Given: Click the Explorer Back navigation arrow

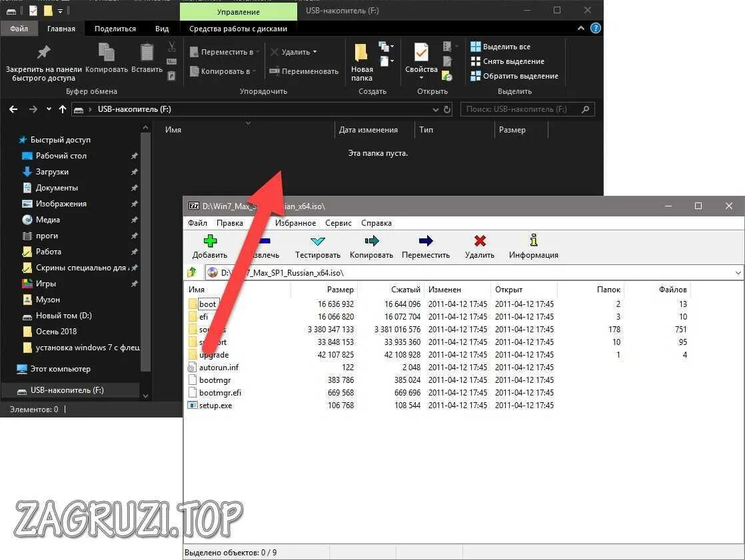Looking at the screenshot, I should [13, 109].
